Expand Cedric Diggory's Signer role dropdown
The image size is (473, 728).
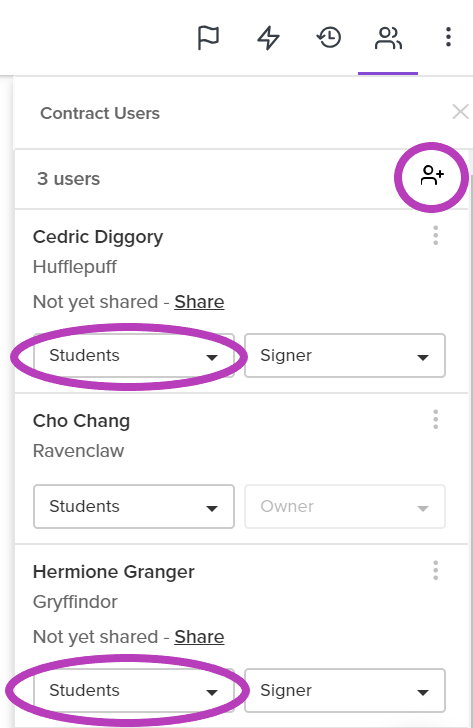[x=345, y=356]
